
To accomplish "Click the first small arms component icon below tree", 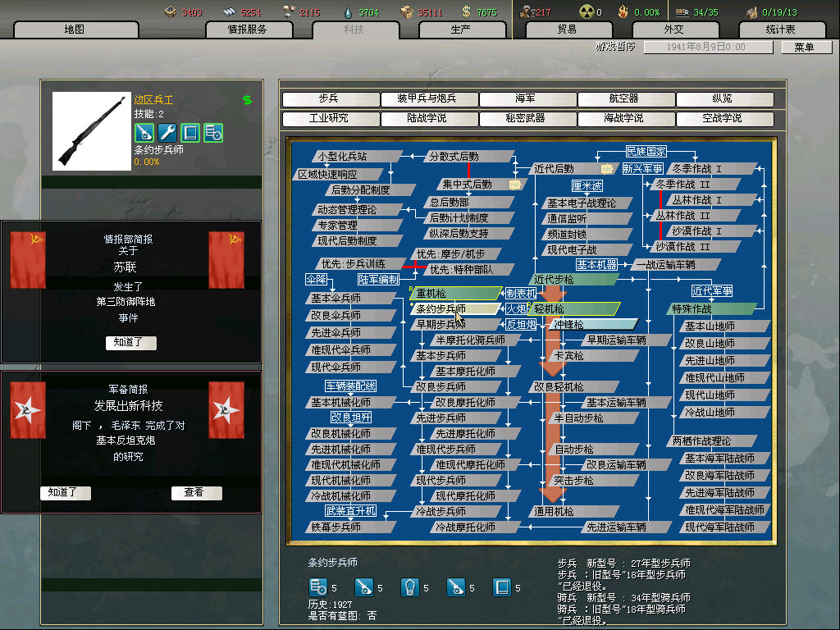I will [363, 587].
